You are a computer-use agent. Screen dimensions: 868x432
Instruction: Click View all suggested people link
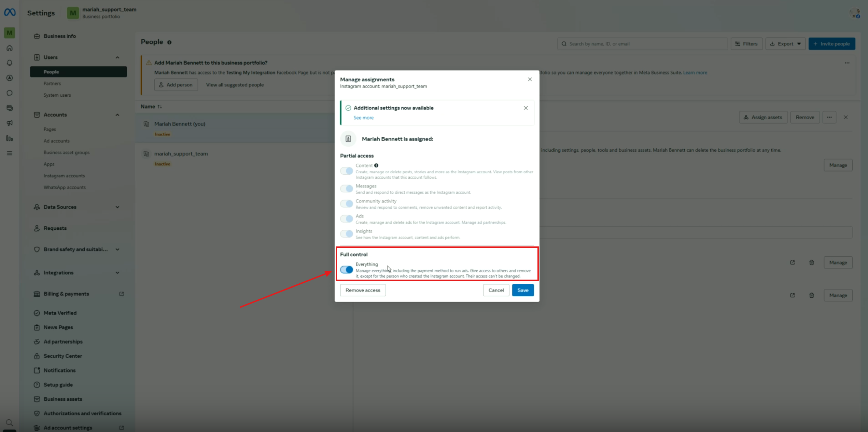(235, 85)
